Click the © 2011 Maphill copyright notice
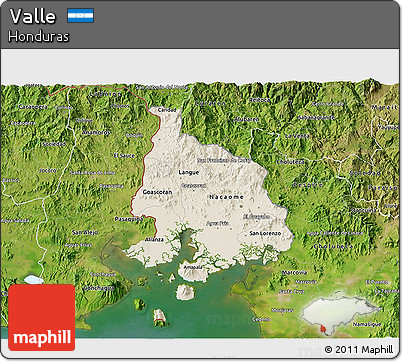 [359, 350]
